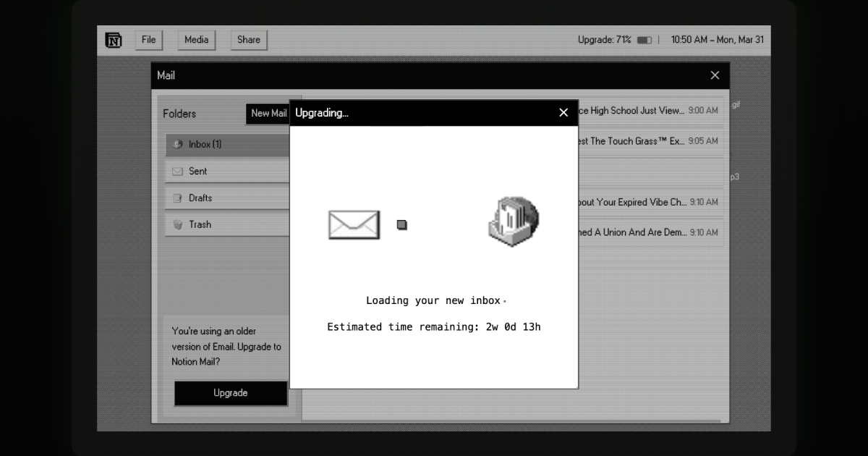868x456 pixels.
Task: Click the Sent envelope icon
Action: tap(177, 171)
